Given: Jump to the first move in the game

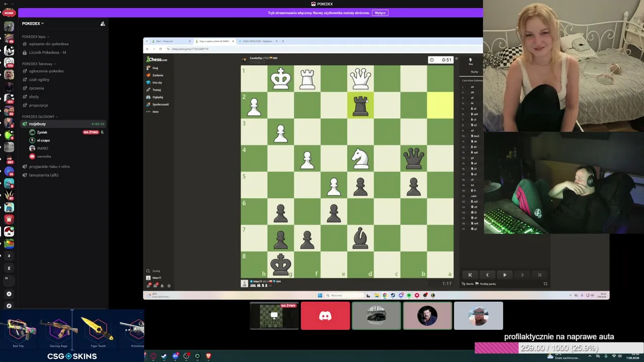Looking at the screenshot, I should click(x=470, y=275).
